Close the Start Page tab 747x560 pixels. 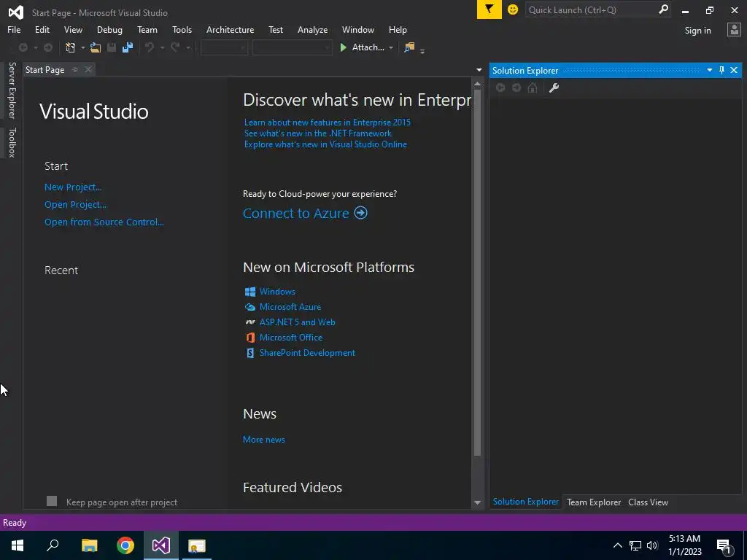[x=88, y=70]
